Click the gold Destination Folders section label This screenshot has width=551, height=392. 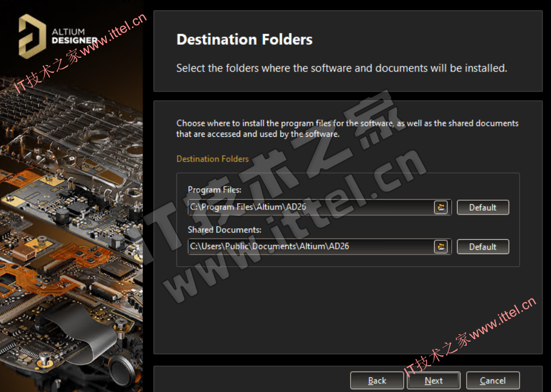coord(212,159)
